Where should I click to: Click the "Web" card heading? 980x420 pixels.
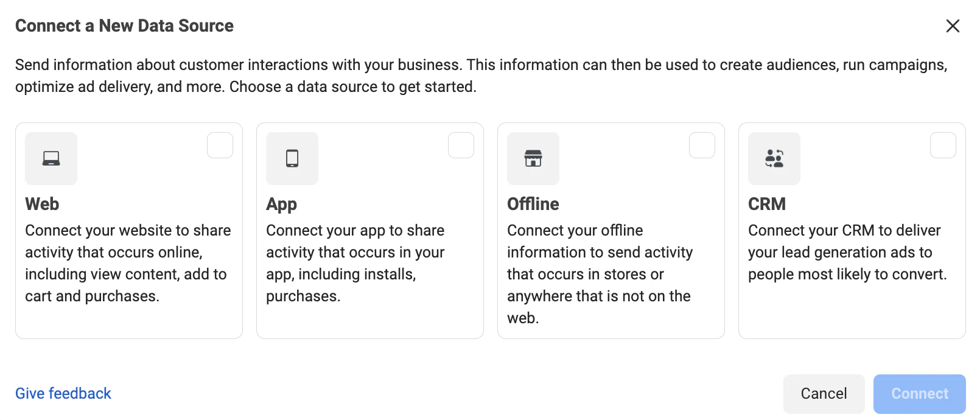coord(42,204)
